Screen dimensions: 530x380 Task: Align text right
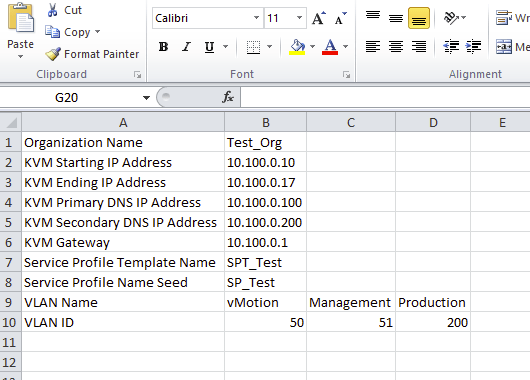tap(419, 47)
